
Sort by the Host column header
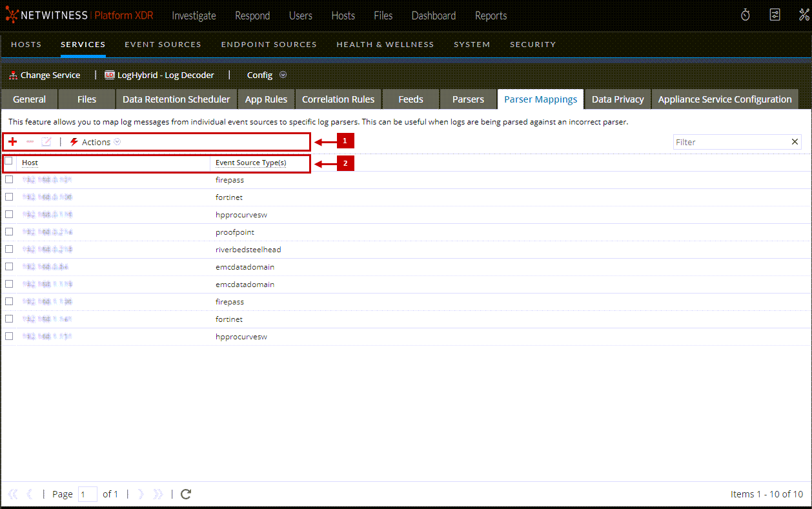tap(30, 163)
